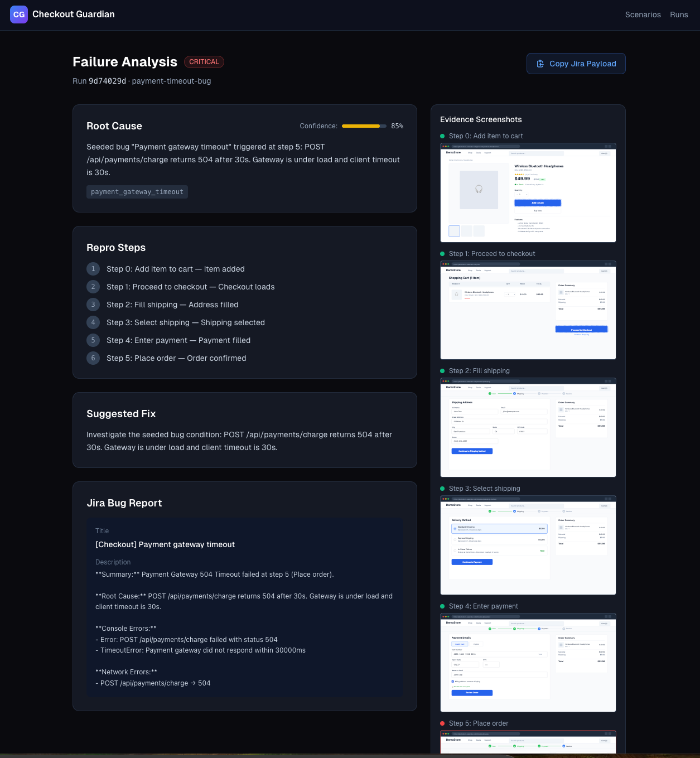Image resolution: width=700 pixels, height=758 pixels.
Task: Click the green status dot for Step 4
Action: coord(442,606)
